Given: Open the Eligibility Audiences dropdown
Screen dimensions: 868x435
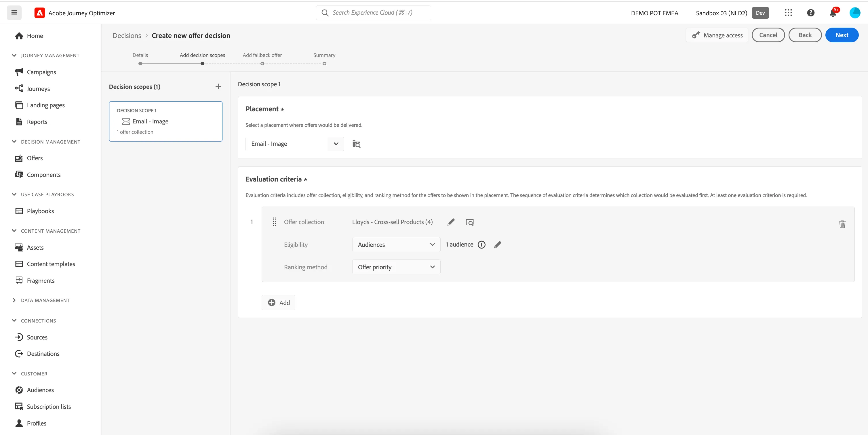Looking at the screenshot, I should pyautogui.click(x=396, y=245).
